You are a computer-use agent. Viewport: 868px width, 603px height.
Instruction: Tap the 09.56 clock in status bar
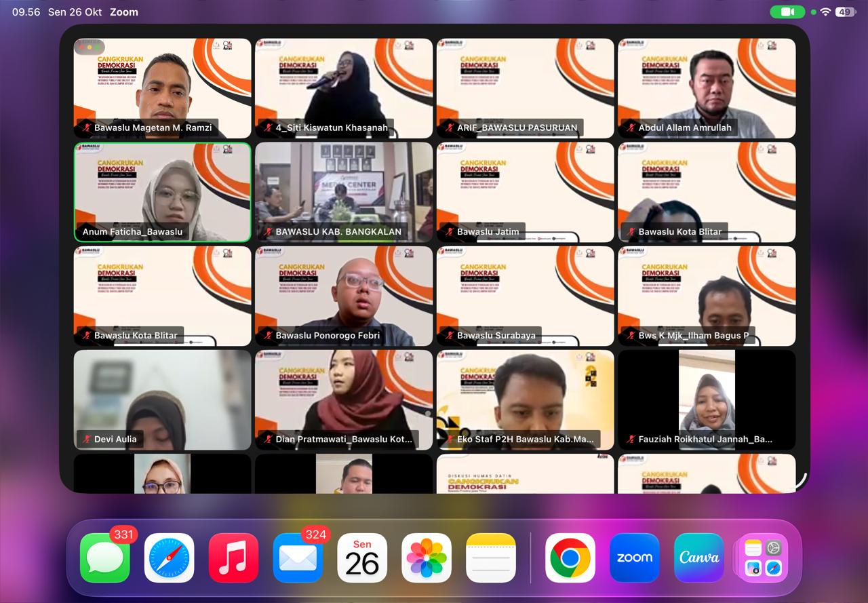[26, 12]
